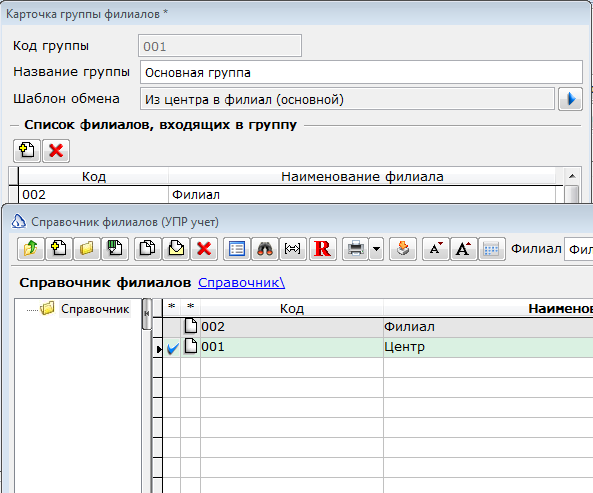Go up a level in the branch directory toolbar
Screen dimensions: 593x493
point(31,249)
